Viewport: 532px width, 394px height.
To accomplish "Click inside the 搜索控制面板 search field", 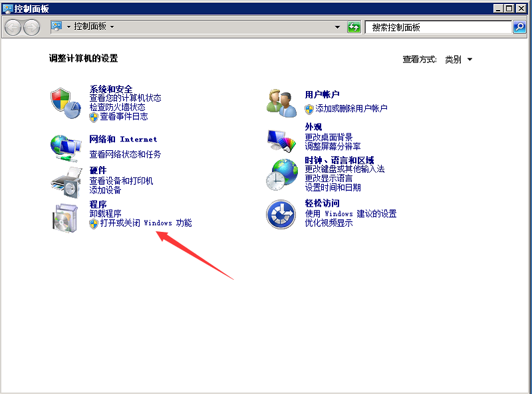I will pyautogui.click(x=438, y=27).
